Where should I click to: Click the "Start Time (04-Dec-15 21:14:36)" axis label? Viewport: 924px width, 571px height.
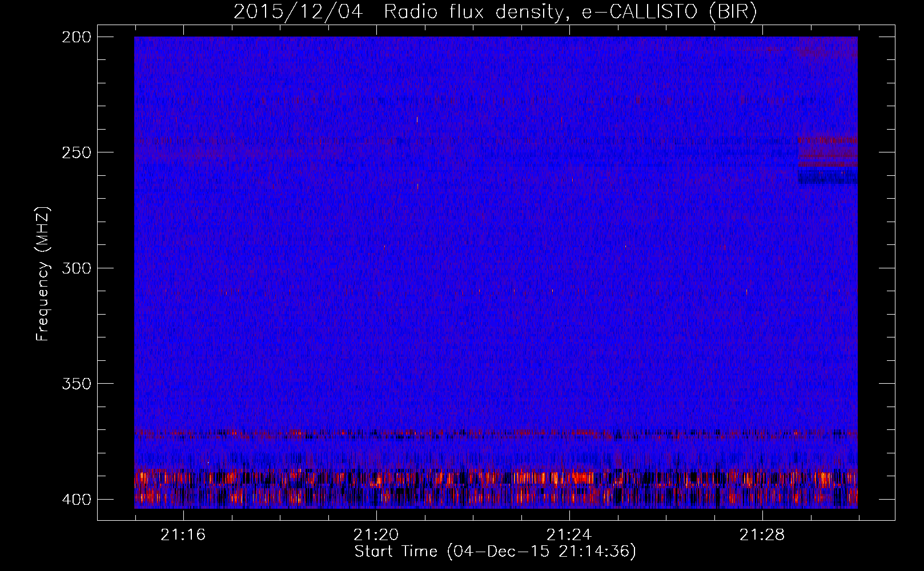coord(495,552)
